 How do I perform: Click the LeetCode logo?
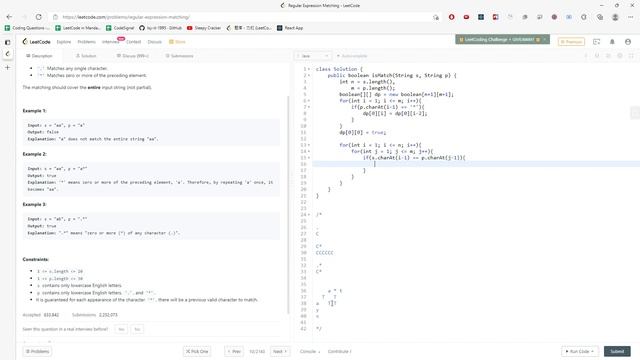[x=37, y=42]
